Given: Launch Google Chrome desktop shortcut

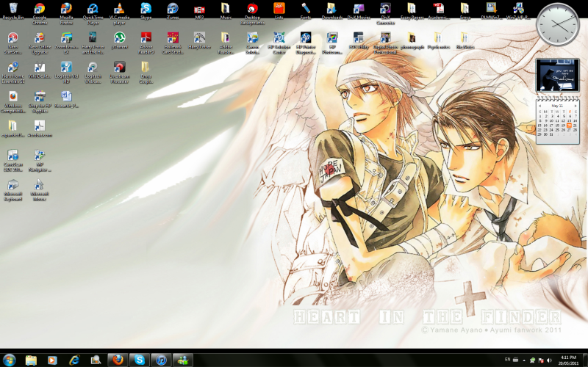Looking at the screenshot, I should 40,14.
